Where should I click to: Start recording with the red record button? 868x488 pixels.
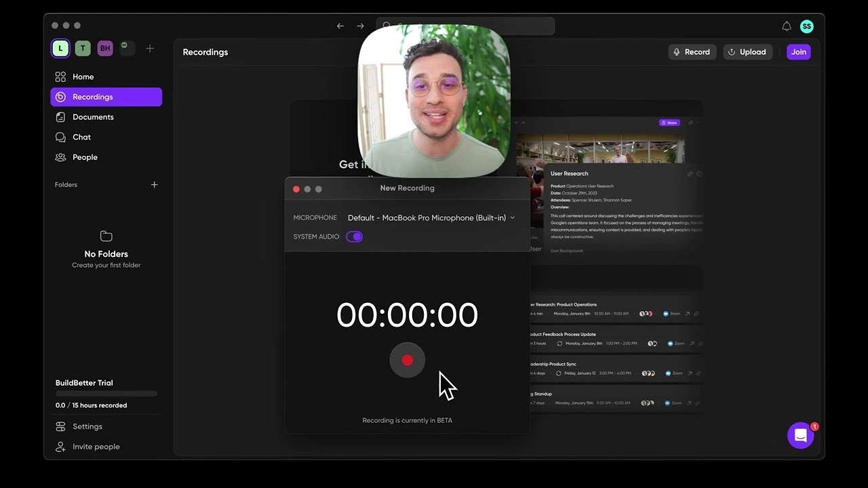coord(407,361)
